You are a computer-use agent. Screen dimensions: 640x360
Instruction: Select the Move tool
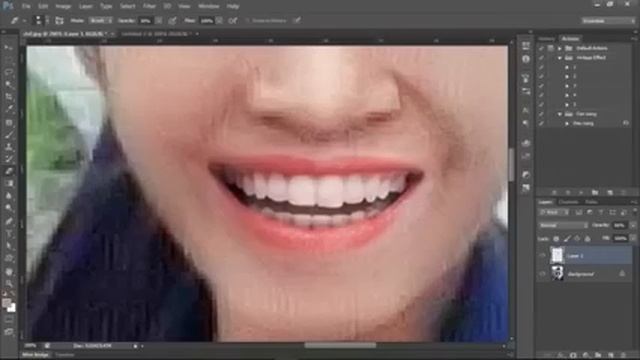coord(9,48)
